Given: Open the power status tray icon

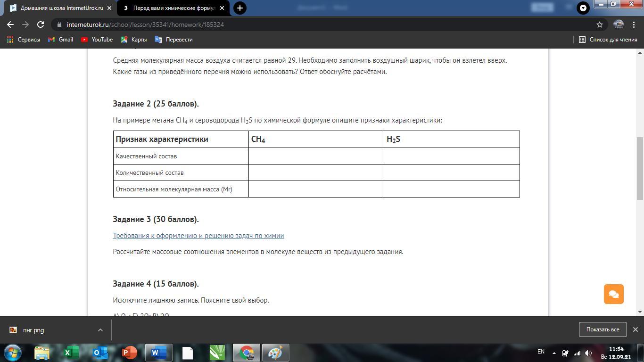Looking at the screenshot, I should (565, 353).
